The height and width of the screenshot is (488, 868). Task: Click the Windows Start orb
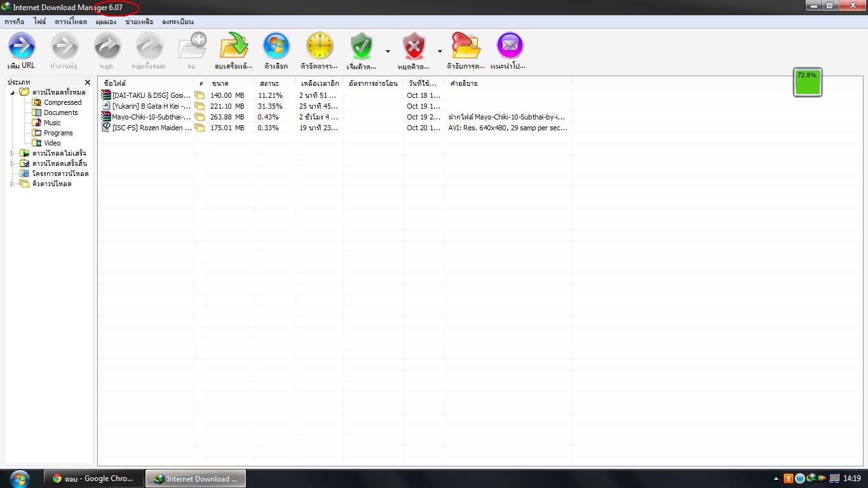19,478
